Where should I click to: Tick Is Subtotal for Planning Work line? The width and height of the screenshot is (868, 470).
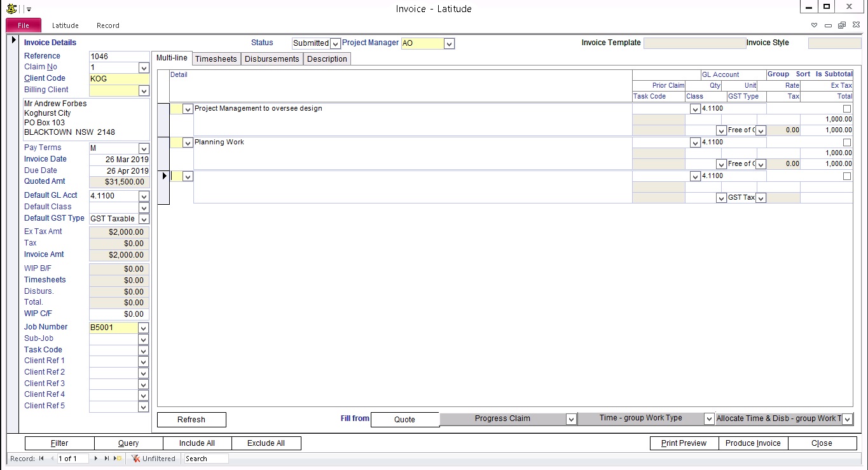pos(846,142)
